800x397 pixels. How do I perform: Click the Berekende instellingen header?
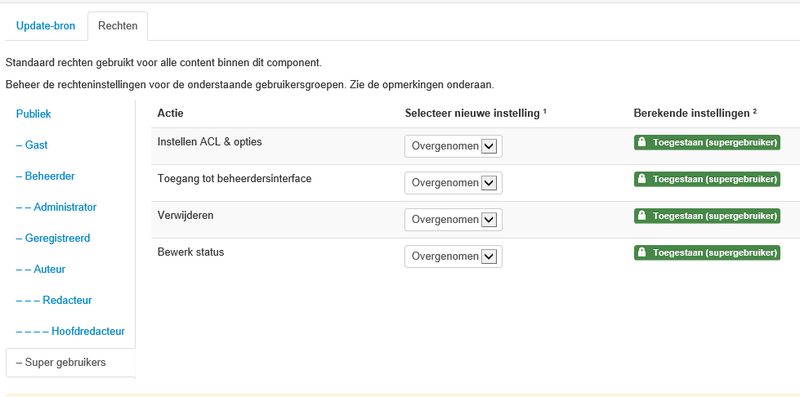click(695, 113)
